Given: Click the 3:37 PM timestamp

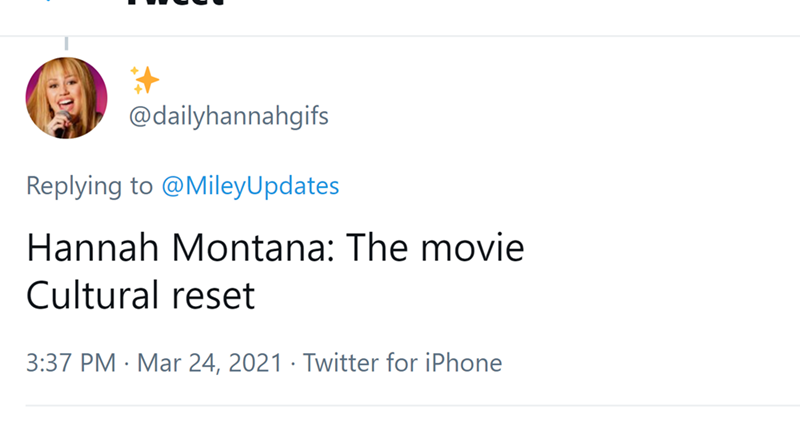Looking at the screenshot, I should pos(70,362).
